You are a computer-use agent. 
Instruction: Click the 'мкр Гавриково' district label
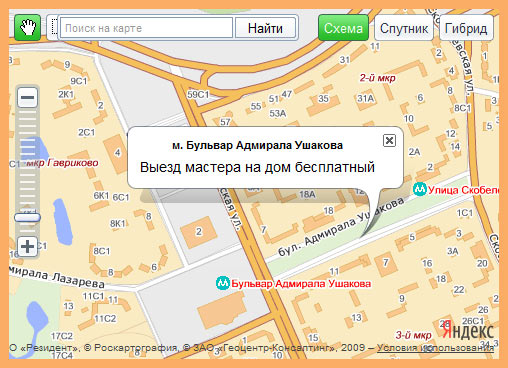click(62, 163)
